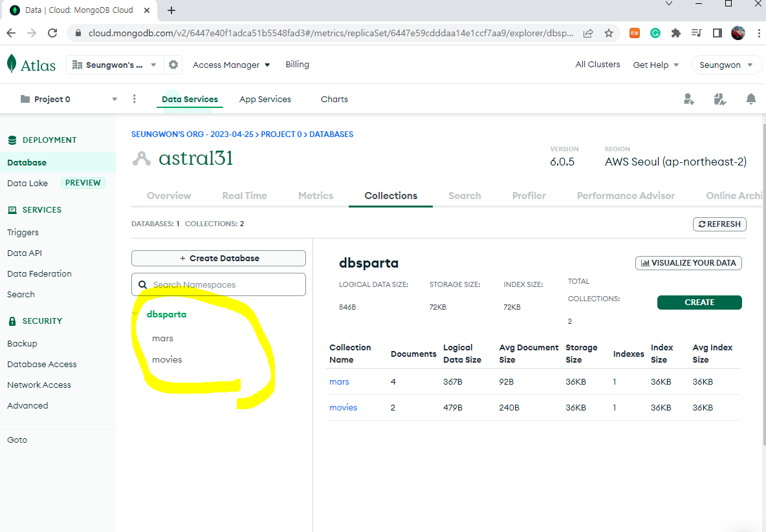This screenshot has width=766, height=532.
Task: Click the browser profile avatar
Action: [738, 33]
